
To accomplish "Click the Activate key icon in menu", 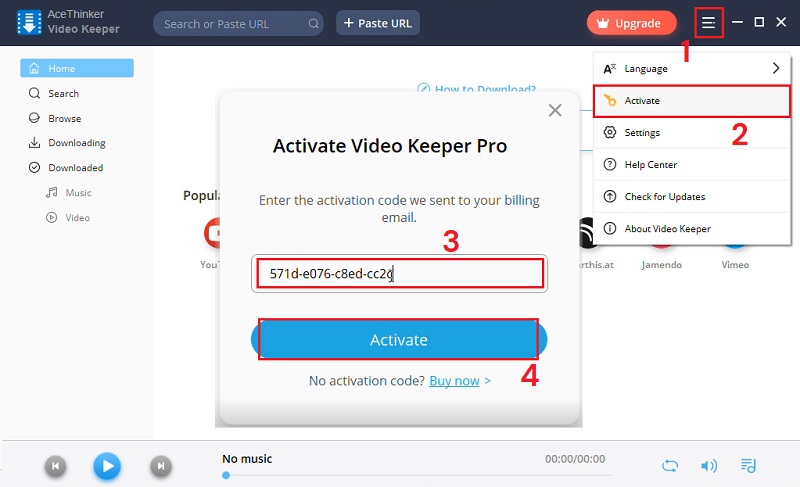I will pos(610,100).
